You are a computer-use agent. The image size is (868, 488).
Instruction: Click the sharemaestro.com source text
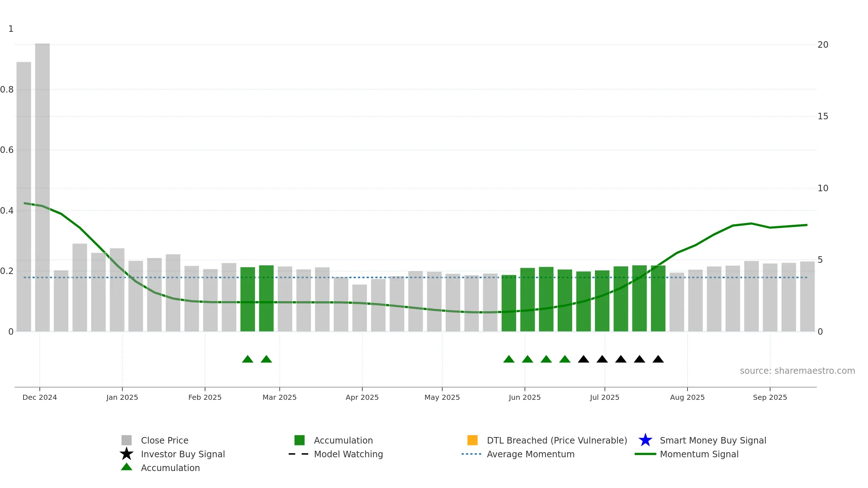coord(797,371)
